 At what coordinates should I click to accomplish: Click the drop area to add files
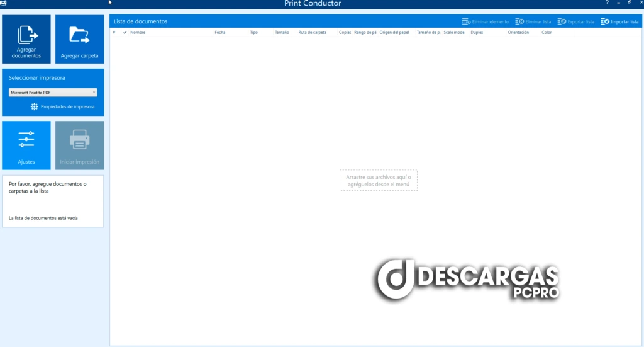(378, 180)
